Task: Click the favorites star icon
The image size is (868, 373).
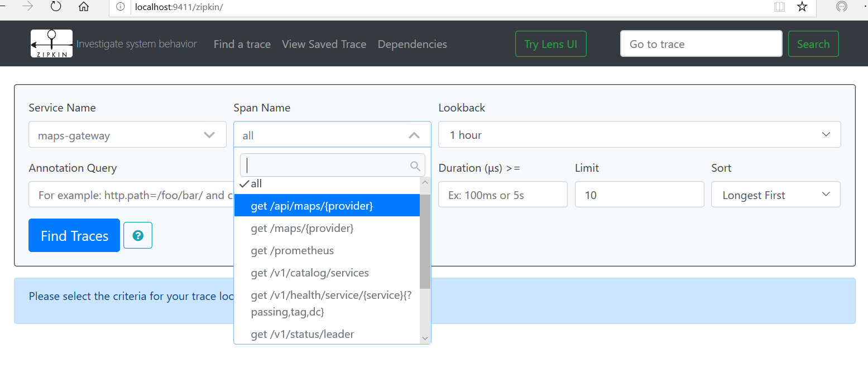Action: (802, 7)
